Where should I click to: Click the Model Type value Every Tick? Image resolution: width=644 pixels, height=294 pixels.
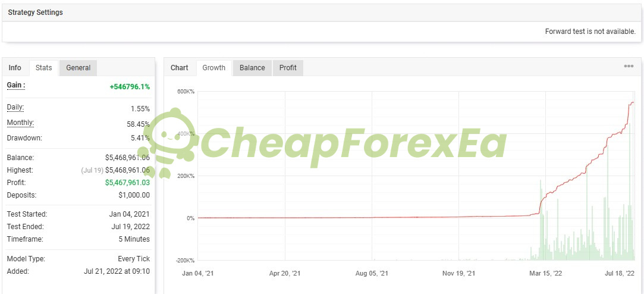pyautogui.click(x=134, y=259)
